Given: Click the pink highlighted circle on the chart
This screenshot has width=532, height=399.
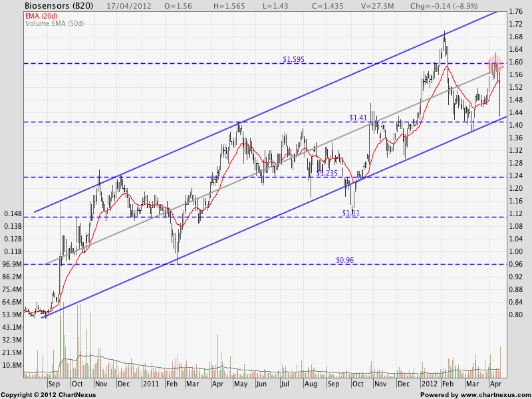Looking at the screenshot, I should pos(495,65).
